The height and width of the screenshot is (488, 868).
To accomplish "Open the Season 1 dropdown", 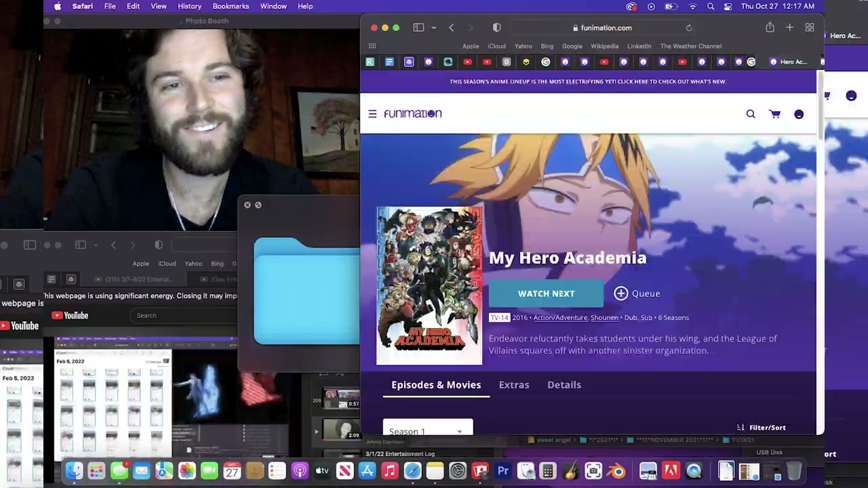I will [428, 428].
